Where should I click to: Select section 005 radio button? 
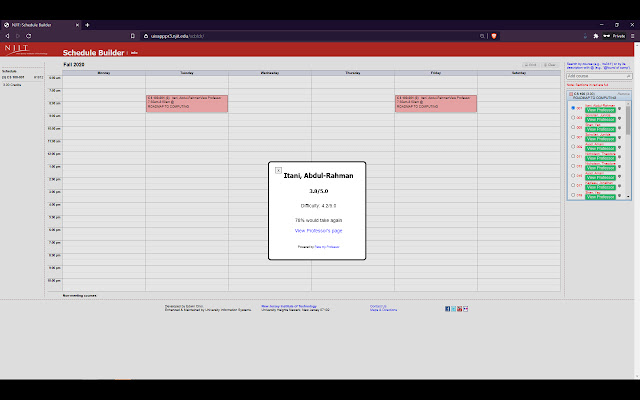coord(573,127)
